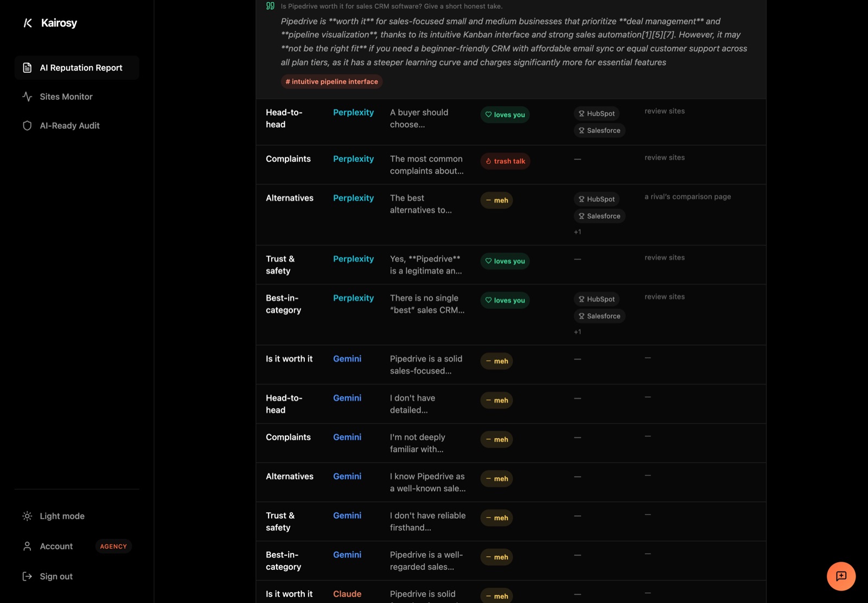The width and height of the screenshot is (868, 603).
Task: Click loves you badge in Trust & safety row
Action: tap(505, 261)
